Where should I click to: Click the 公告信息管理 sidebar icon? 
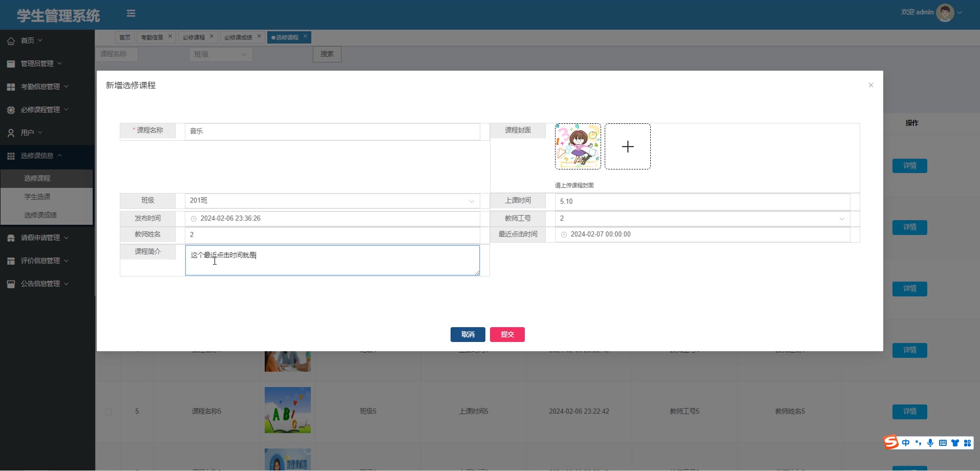point(11,284)
